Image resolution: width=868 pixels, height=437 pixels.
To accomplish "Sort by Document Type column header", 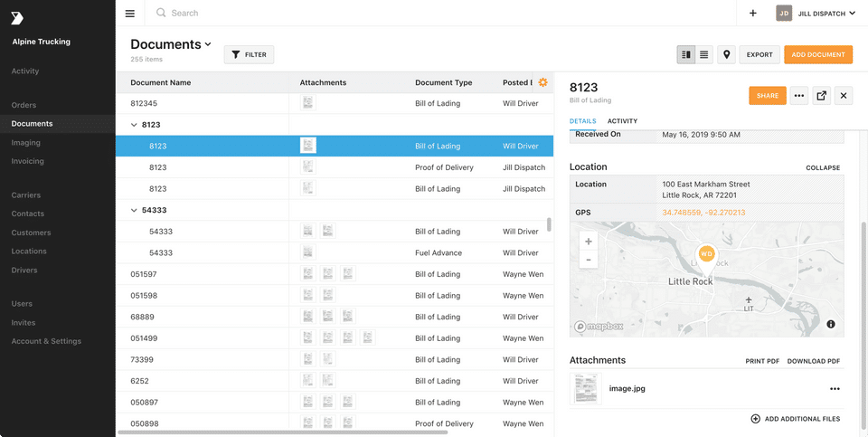I will [x=443, y=82].
